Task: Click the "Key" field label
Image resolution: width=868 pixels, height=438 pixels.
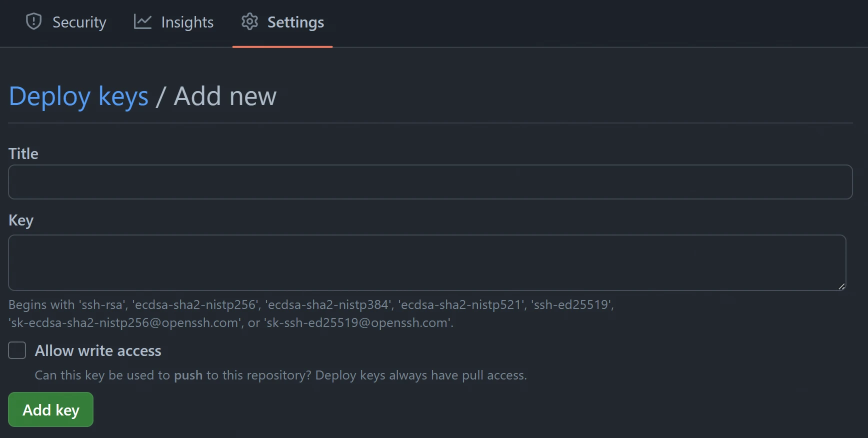Action: (x=21, y=220)
